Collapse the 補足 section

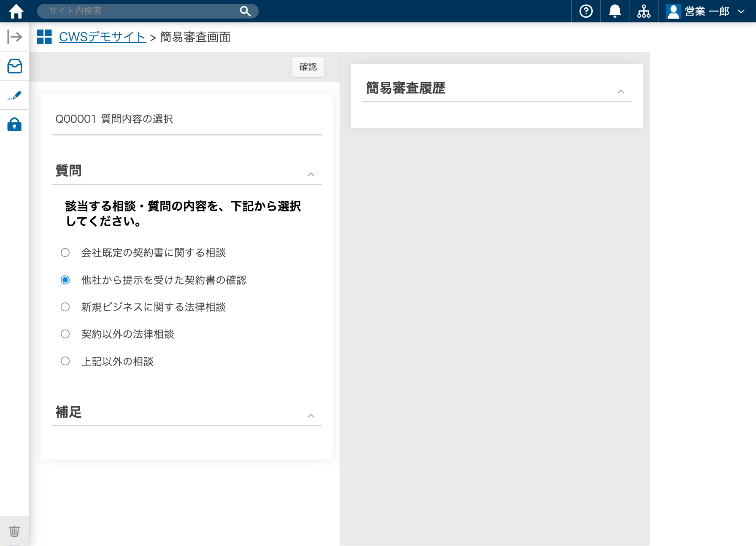(x=311, y=416)
